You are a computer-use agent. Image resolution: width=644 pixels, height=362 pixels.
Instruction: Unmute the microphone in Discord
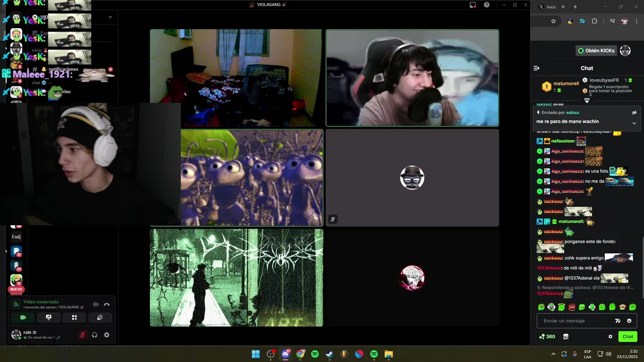click(x=83, y=335)
